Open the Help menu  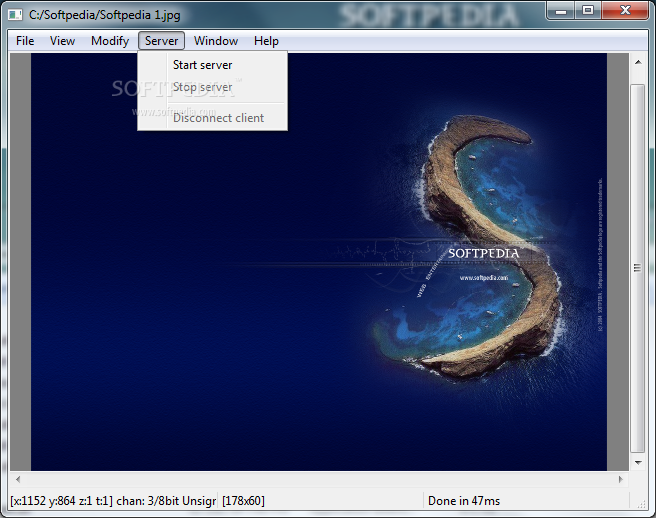266,41
